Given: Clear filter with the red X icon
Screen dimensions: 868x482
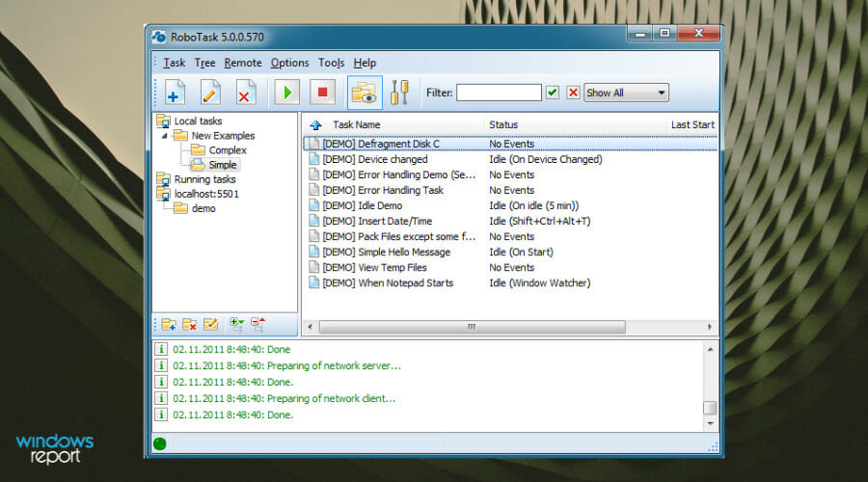Looking at the screenshot, I should [x=573, y=93].
